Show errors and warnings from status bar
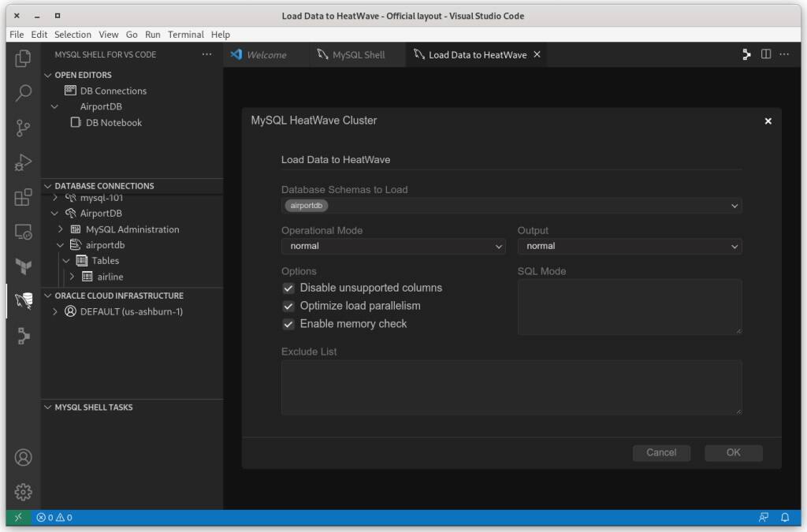This screenshot has height=532, width=807. pyautogui.click(x=54, y=518)
